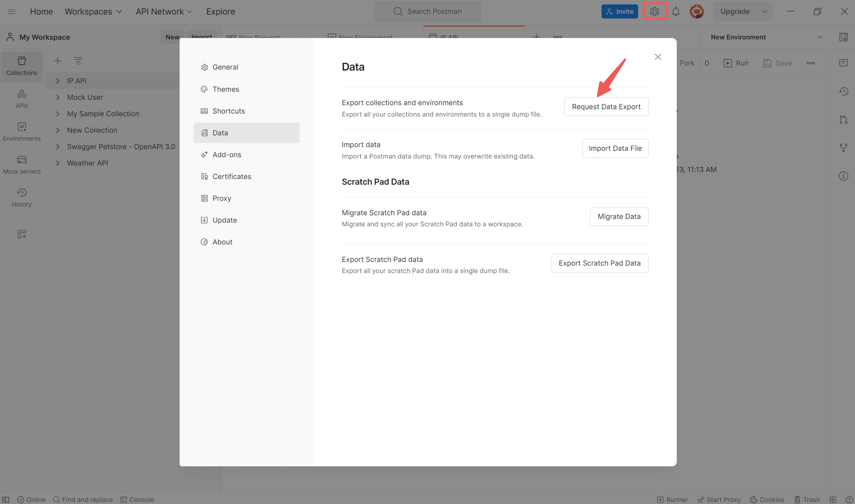Select the Proxy settings tab
Image resolution: width=855 pixels, height=504 pixels.
[222, 198]
